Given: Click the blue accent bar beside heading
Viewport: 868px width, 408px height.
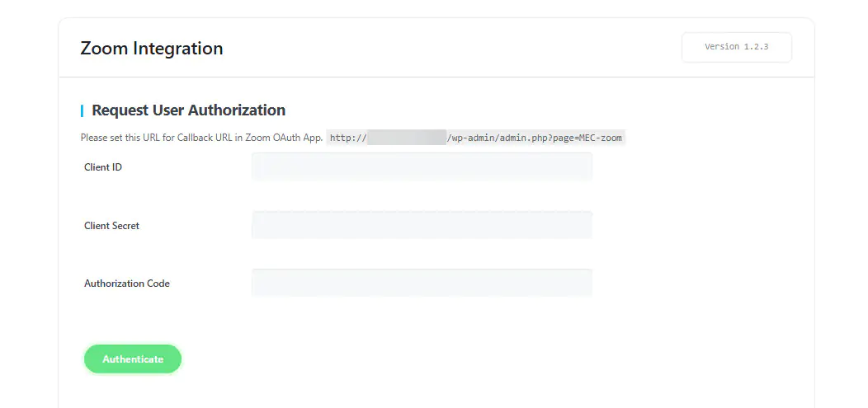Looking at the screenshot, I should 82,110.
